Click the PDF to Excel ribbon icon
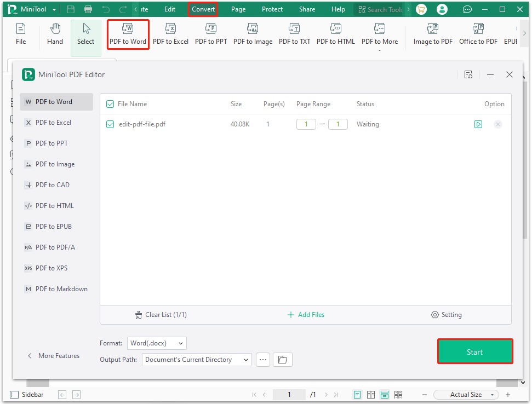The width and height of the screenshot is (532, 404). [170, 34]
